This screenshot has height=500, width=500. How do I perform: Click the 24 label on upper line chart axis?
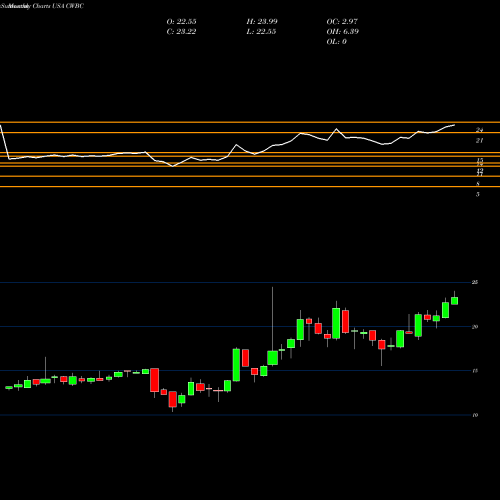point(479,130)
